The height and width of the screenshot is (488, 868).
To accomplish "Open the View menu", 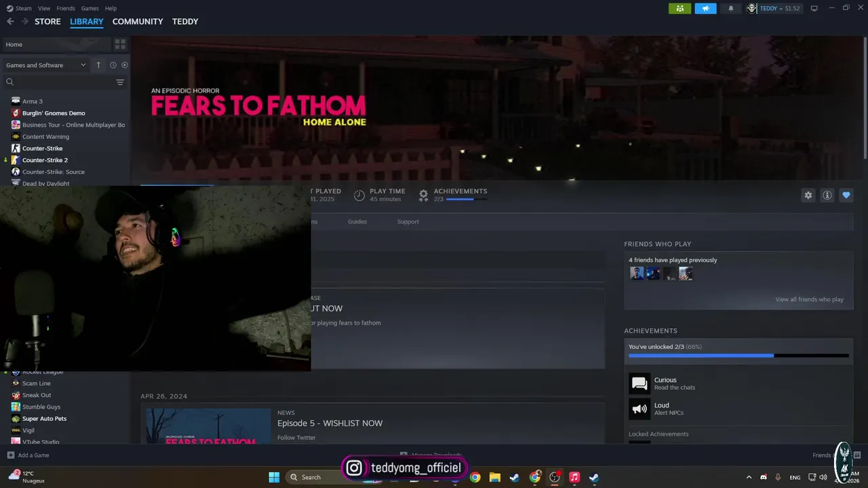I will [44, 8].
